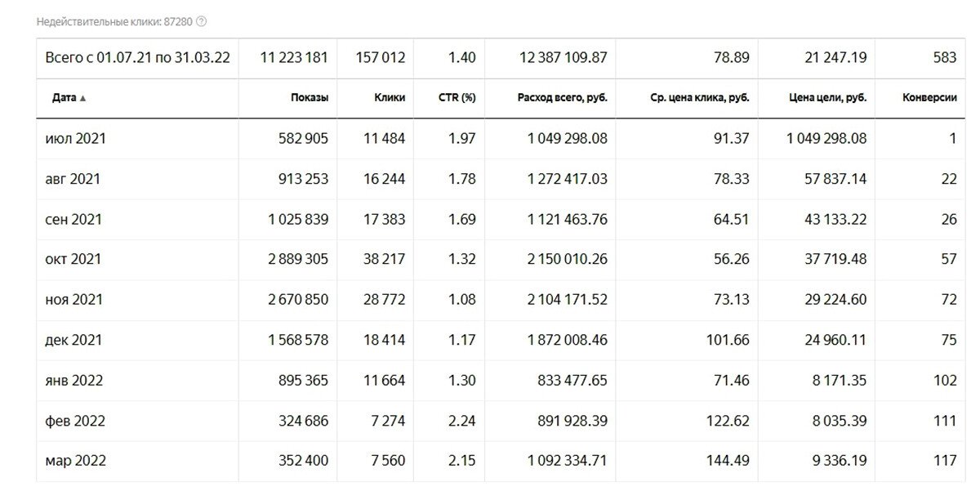The width and height of the screenshot is (980, 491).
Task: Click the окт 2021 row label
Action: point(73,260)
